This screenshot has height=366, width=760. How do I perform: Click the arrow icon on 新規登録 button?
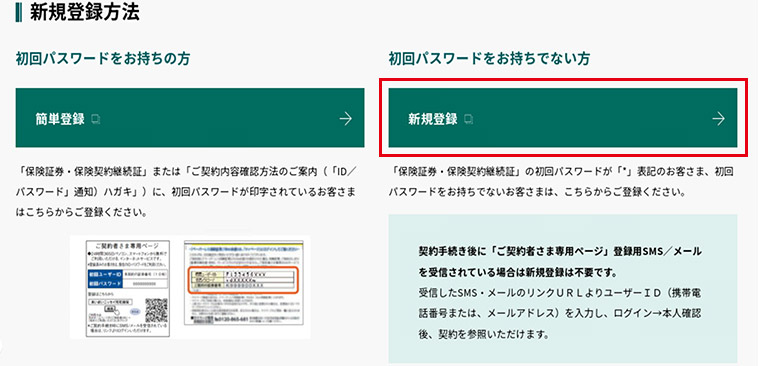pos(718,118)
